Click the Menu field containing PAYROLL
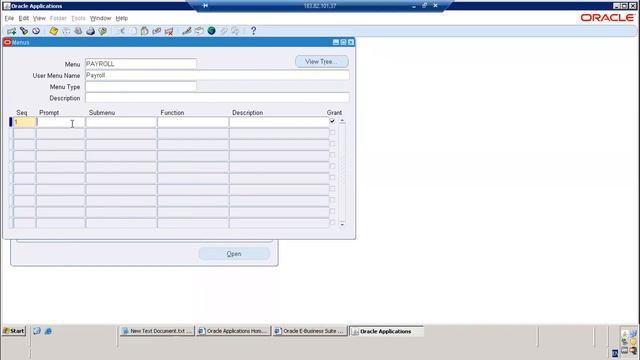Viewport: 640px width, 360px height. pos(141,64)
